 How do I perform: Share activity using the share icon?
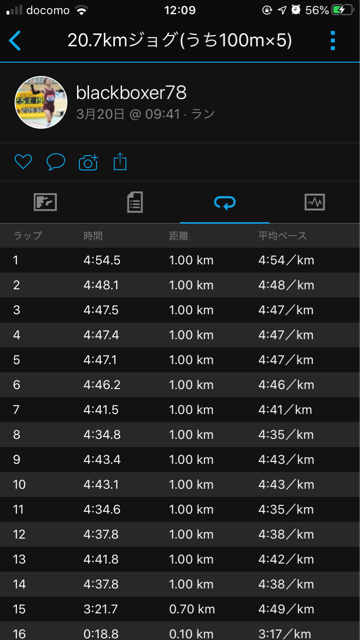click(120, 162)
